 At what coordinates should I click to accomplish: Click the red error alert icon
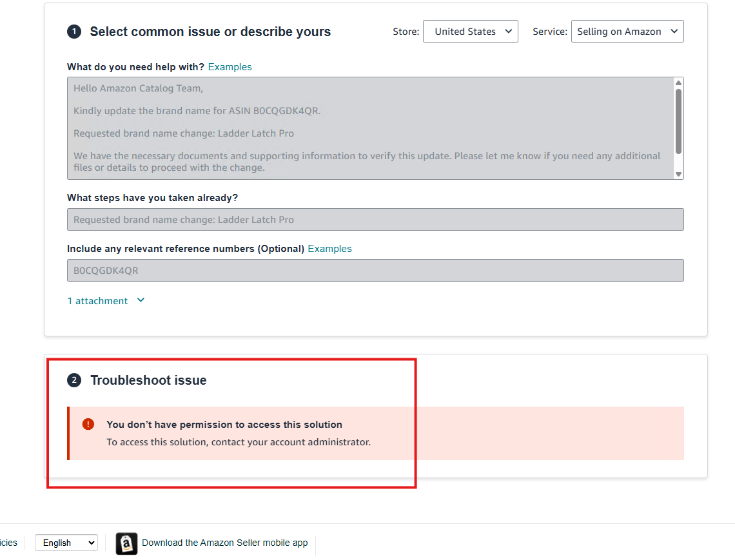pyautogui.click(x=88, y=424)
